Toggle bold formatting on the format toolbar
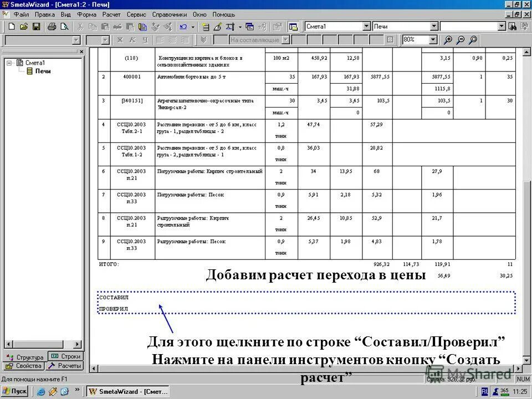The image size is (532, 399). [x=120, y=39]
